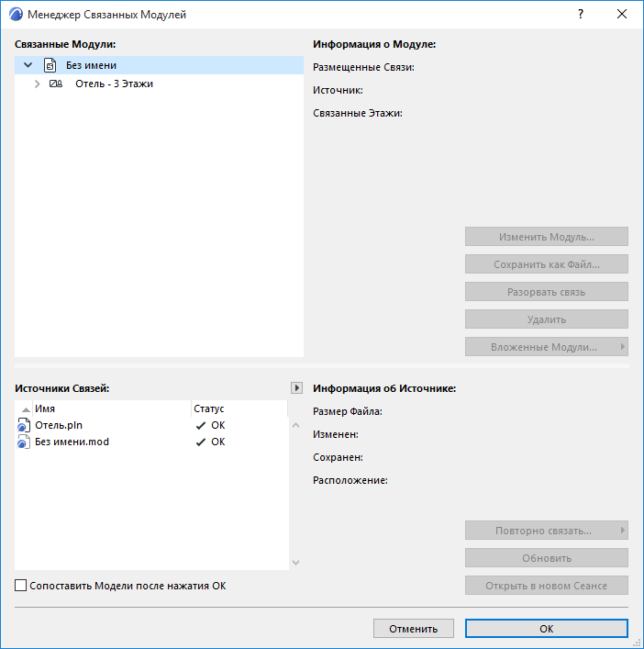Confirm with the OK button
Image resolution: width=644 pixels, height=649 pixels.
547,629
